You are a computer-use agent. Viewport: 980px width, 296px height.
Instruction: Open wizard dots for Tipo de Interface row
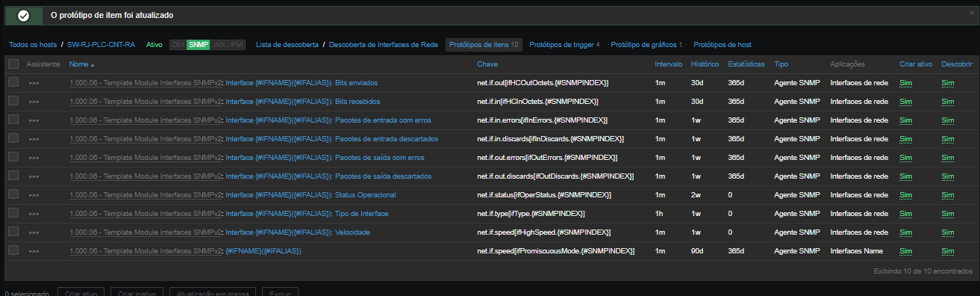click(34, 214)
